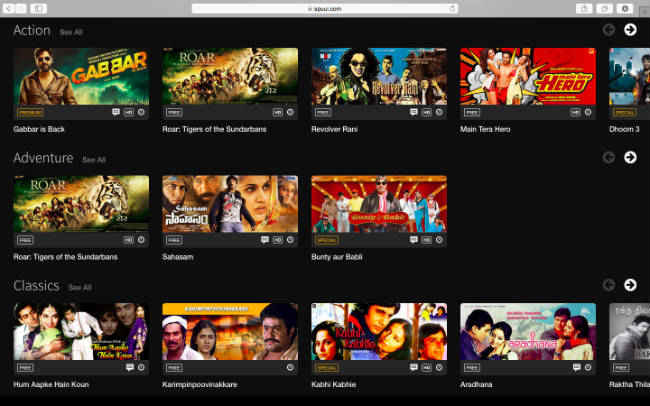Viewport: 650px width, 406px height.
Task: Click the Safari address bar
Action: point(325,8)
